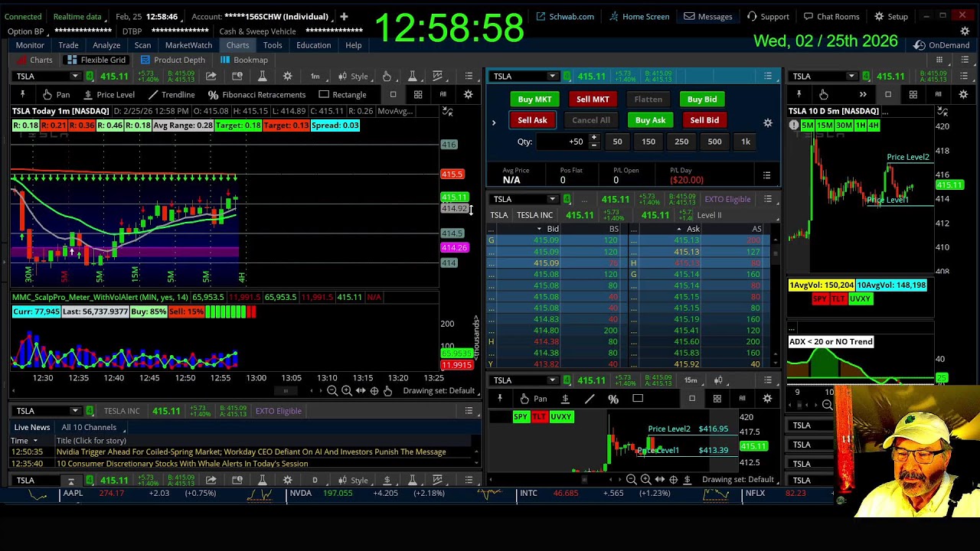This screenshot has height=551, width=980.
Task: Select the Pan drawing tool
Action: (x=56, y=95)
